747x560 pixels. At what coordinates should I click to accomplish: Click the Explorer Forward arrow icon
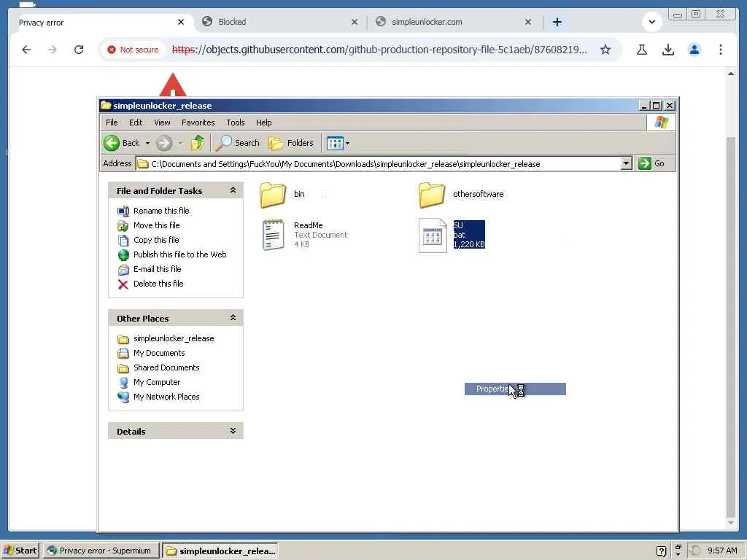tap(164, 143)
